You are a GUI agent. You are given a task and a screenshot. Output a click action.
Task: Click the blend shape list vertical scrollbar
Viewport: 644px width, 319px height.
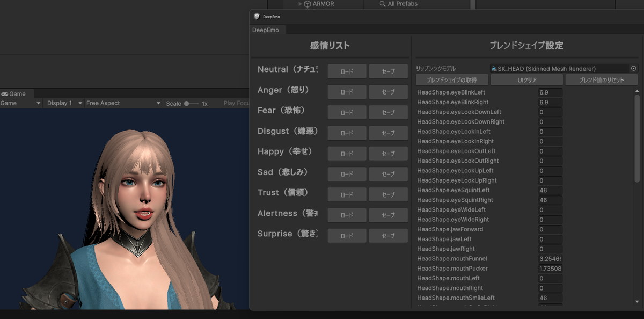coord(637,140)
